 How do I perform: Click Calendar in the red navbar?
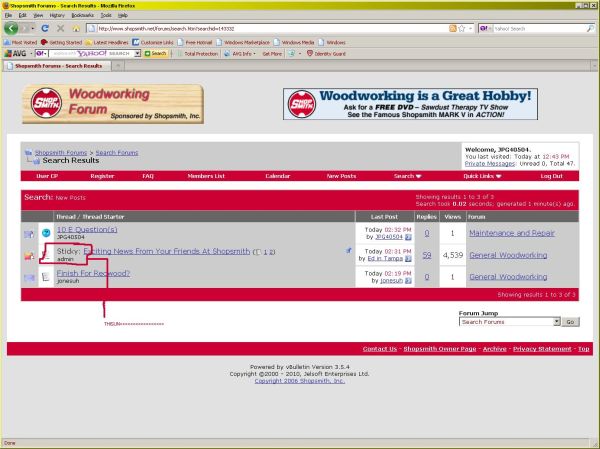[277, 176]
